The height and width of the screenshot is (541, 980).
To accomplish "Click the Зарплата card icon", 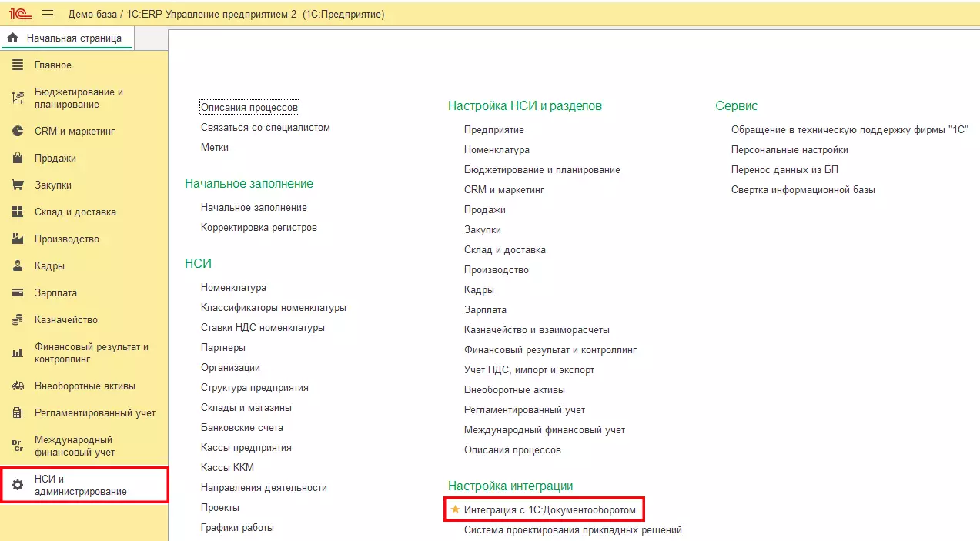I will [x=18, y=293].
